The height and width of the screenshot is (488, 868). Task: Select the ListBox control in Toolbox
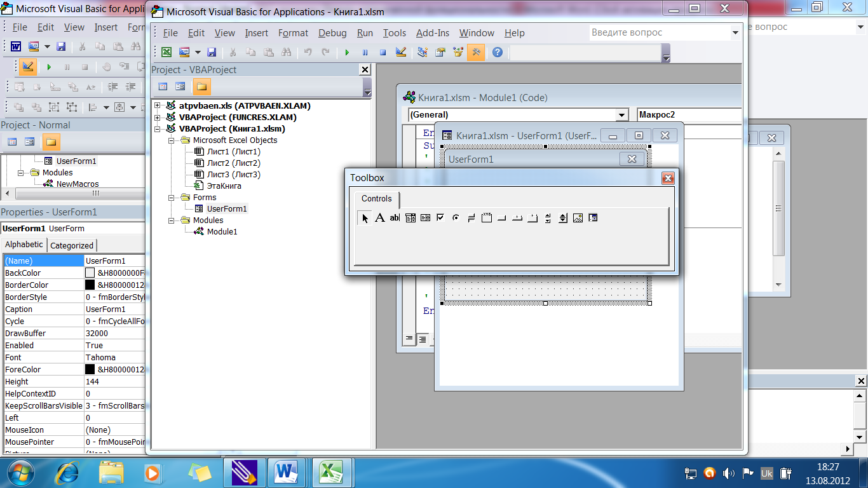[426, 218]
